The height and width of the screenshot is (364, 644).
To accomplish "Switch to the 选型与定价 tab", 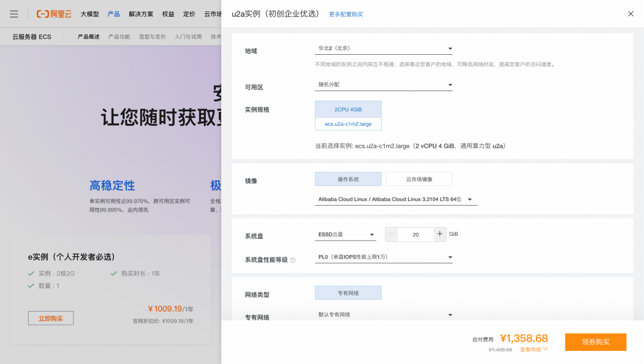I will coord(153,36).
